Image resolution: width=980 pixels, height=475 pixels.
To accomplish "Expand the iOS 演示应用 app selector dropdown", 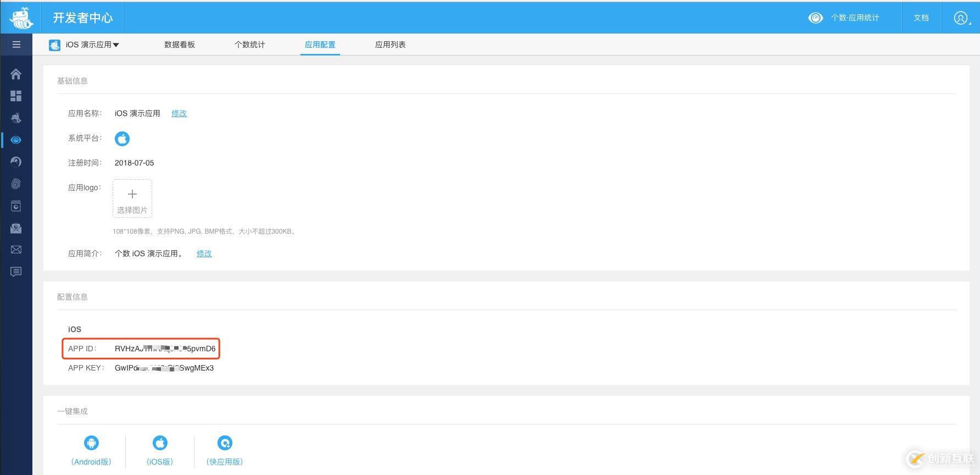I will 85,45.
